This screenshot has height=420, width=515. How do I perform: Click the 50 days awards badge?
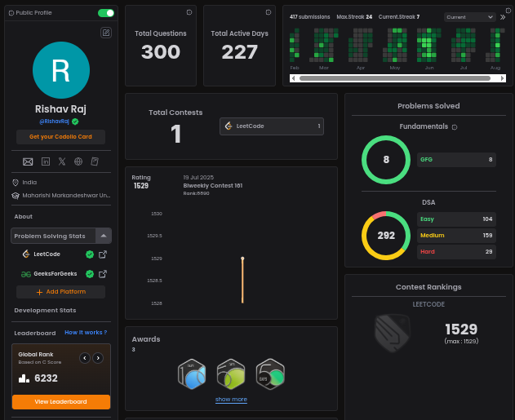(x=270, y=374)
